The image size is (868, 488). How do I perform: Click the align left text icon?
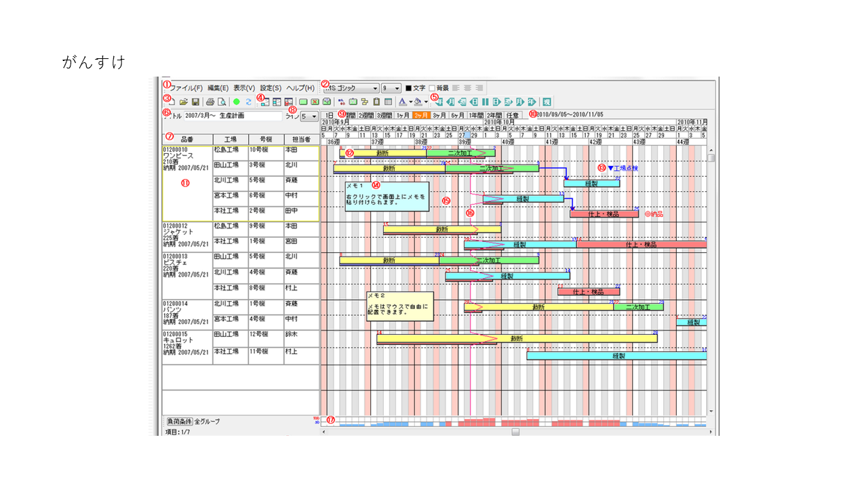(x=456, y=87)
